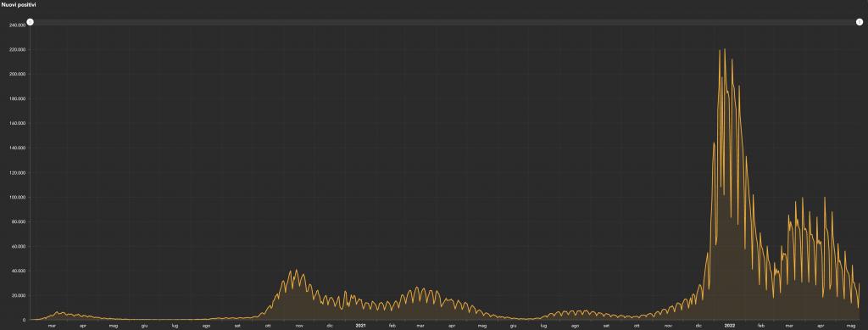Viewport: 868px width, 330px height.
Task: Click the right range slider handle
Action: tap(860, 22)
